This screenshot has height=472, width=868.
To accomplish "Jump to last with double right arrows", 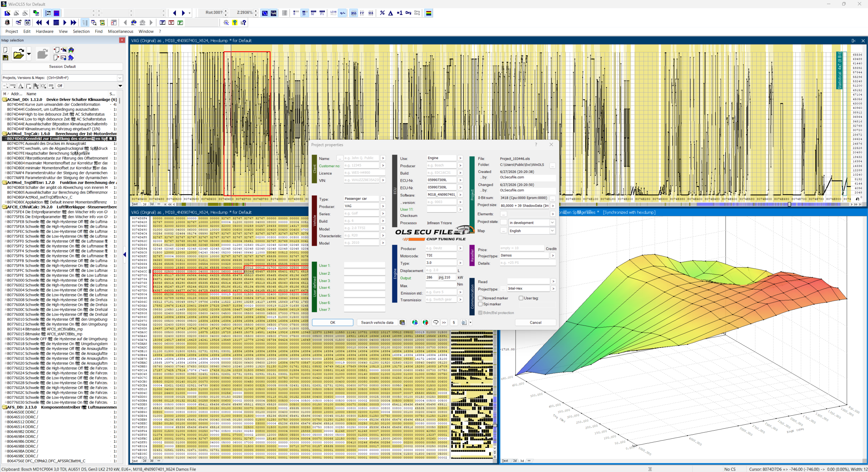I will click(x=74, y=22).
